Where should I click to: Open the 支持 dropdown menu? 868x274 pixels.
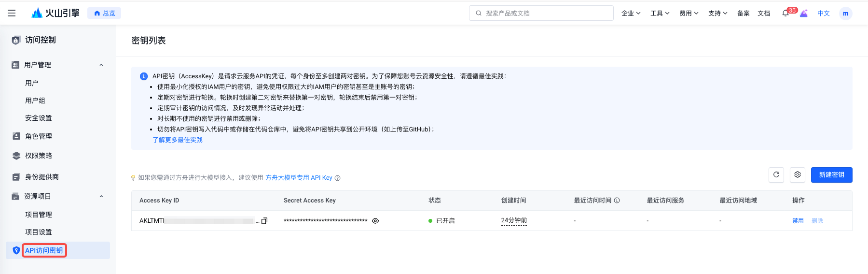(717, 13)
